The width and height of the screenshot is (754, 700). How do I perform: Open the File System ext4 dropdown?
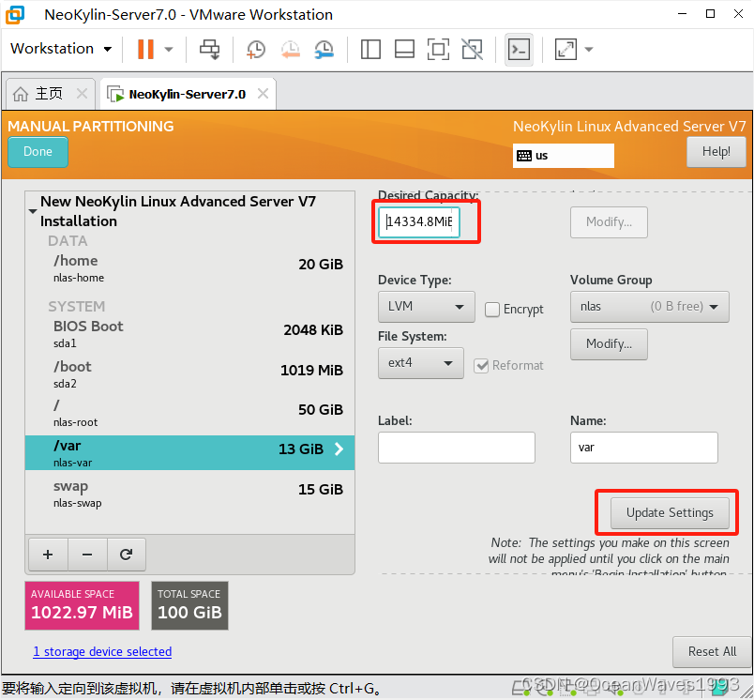coord(421,363)
